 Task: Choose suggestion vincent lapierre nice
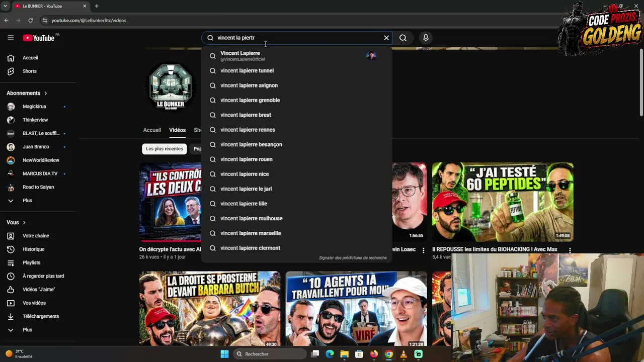297,174
